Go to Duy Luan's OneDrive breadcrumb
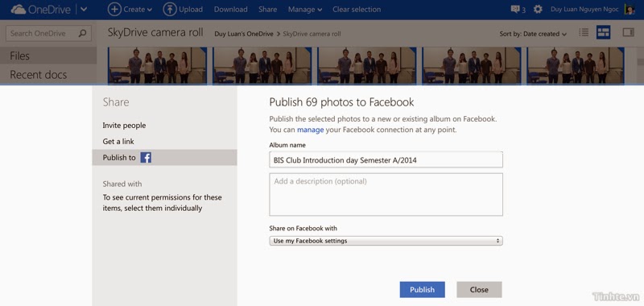Screen dimensions: 644x306 click(x=244, y=34)
